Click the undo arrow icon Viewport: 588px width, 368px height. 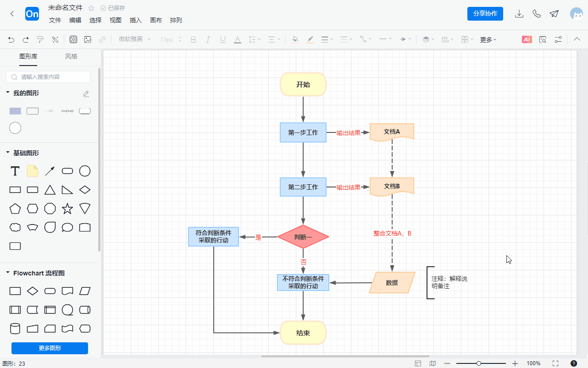tap(11, 39)
